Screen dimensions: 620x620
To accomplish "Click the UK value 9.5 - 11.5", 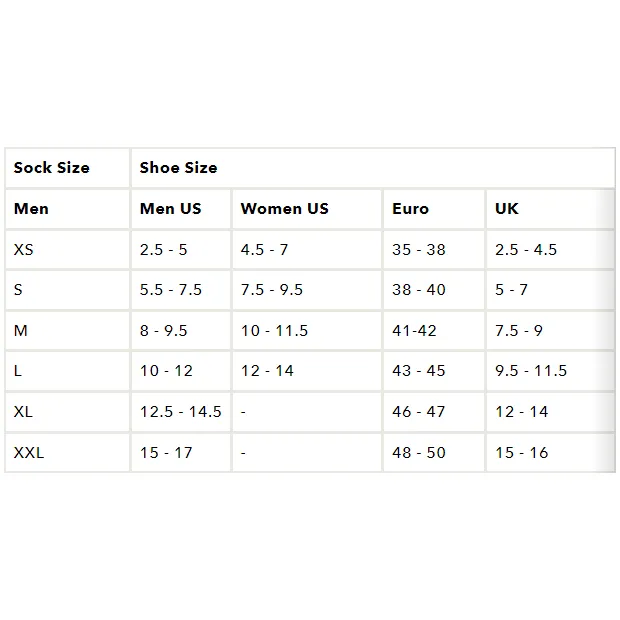I will point(531,371).
